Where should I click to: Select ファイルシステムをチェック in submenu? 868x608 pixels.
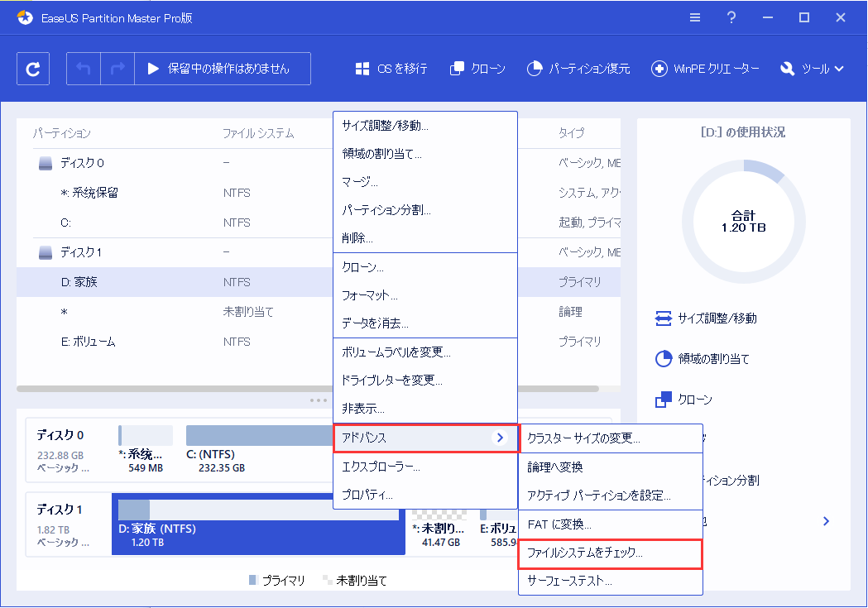pos(611,553)
